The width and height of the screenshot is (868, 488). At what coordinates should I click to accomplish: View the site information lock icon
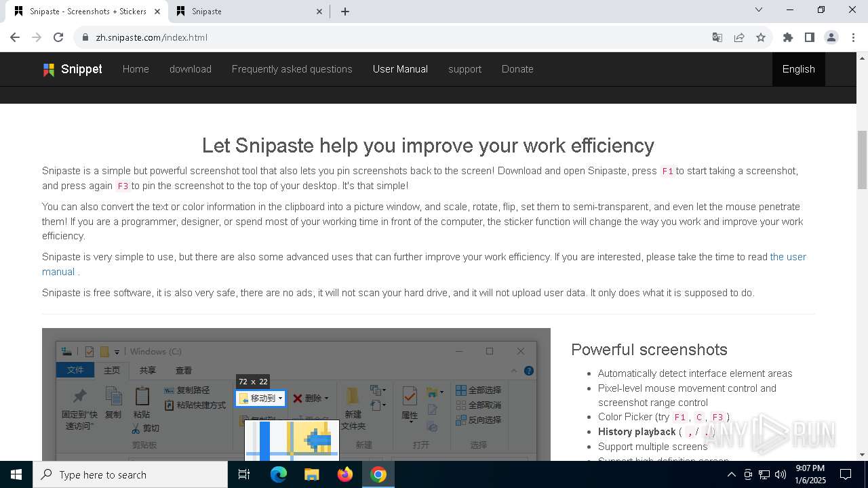tap(85, 37)
